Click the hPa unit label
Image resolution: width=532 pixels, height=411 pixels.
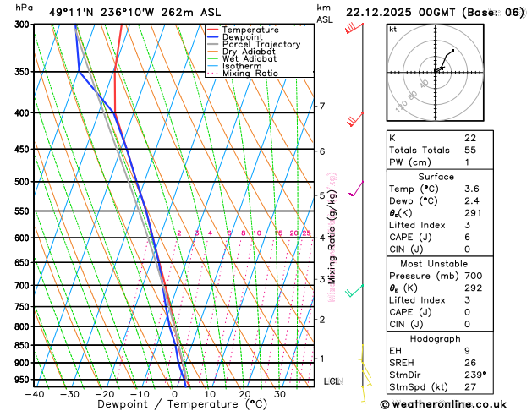pos(24,7)
